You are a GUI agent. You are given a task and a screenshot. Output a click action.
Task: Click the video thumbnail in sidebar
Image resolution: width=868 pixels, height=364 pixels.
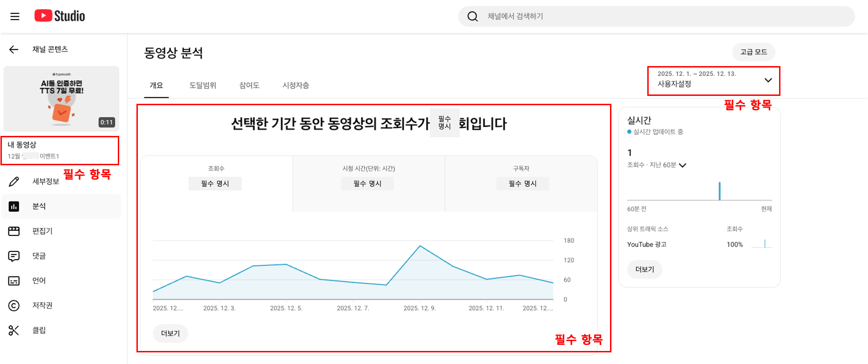click(x=61, y=99)
